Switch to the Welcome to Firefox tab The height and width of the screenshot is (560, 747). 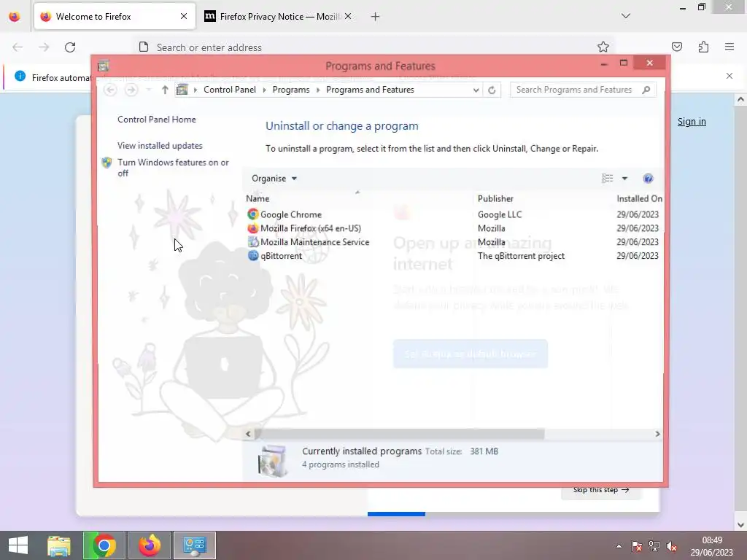(x=115, y=17)
